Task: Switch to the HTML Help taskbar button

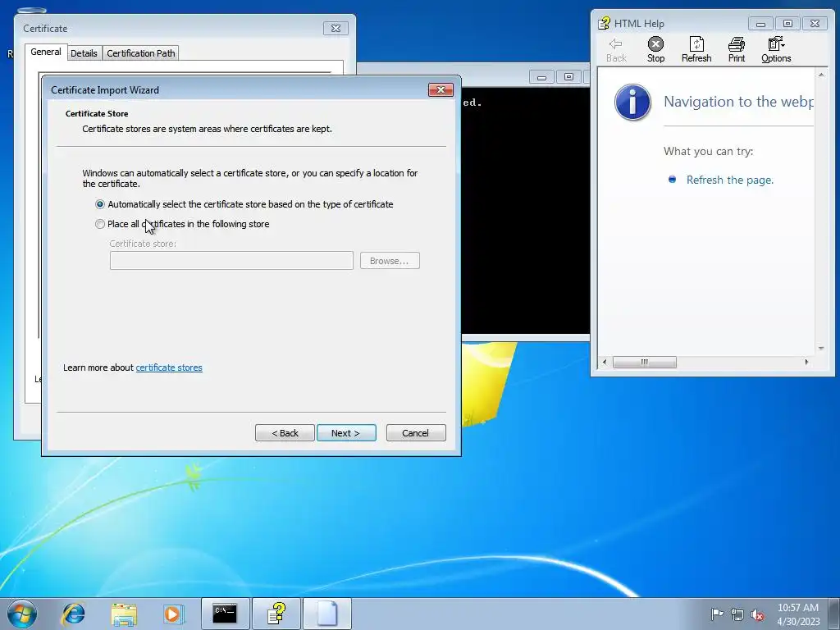Action: point(276,614)
